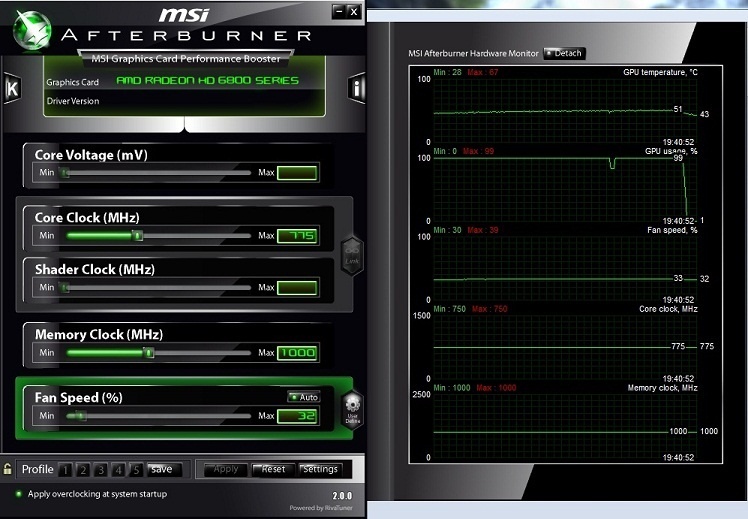Click the Memory clock MHz graph
This screenshot has width=748, height=519.
click(565, 426)
